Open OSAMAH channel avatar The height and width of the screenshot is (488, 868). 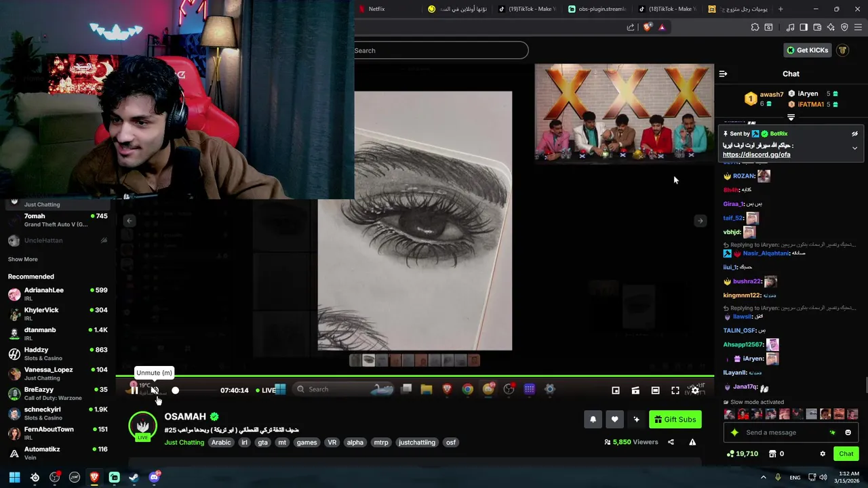click(142, 426)
